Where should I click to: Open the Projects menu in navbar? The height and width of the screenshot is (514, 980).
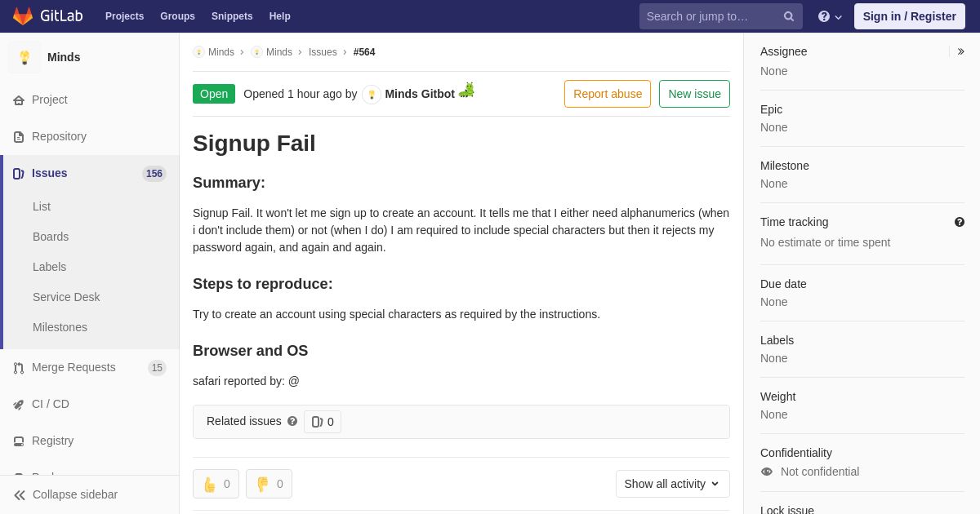tap(124, 16)
